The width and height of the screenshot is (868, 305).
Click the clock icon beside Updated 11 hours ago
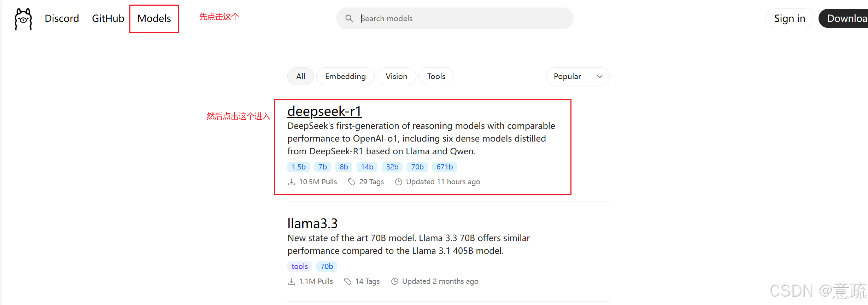coord(399,182)
